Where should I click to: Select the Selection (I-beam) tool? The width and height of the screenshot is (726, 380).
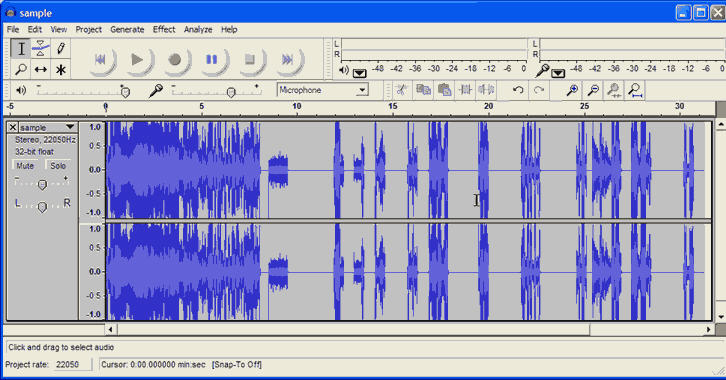(20, 49)
